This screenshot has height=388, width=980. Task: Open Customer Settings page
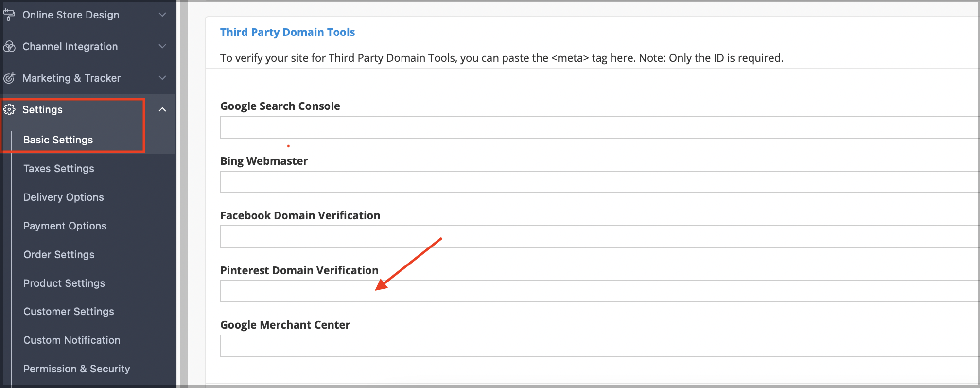click(x=69, y=311)
